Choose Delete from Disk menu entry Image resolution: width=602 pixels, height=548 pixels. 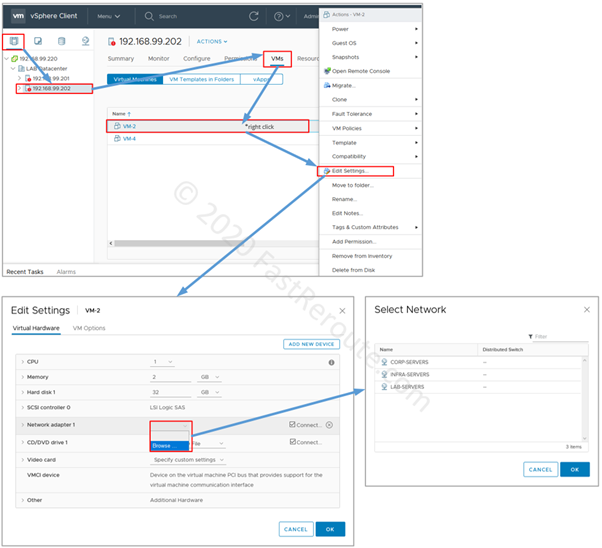pos(370,270)
